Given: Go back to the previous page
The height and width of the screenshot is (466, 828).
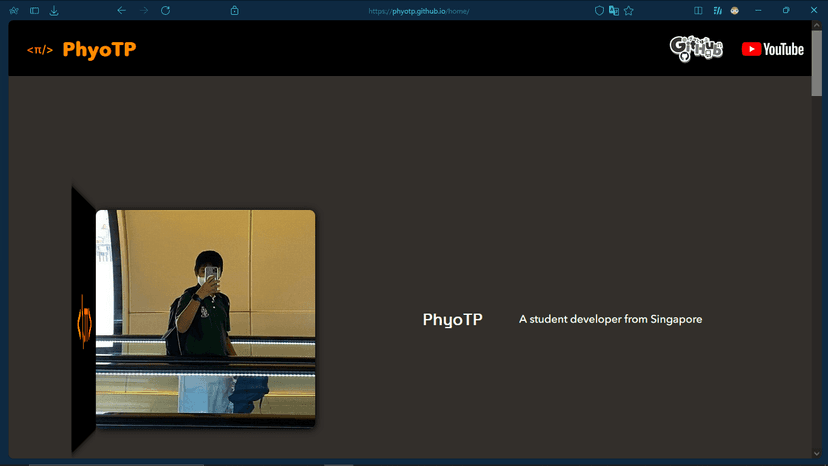Looking at the screenshot, I should [121, 10].
